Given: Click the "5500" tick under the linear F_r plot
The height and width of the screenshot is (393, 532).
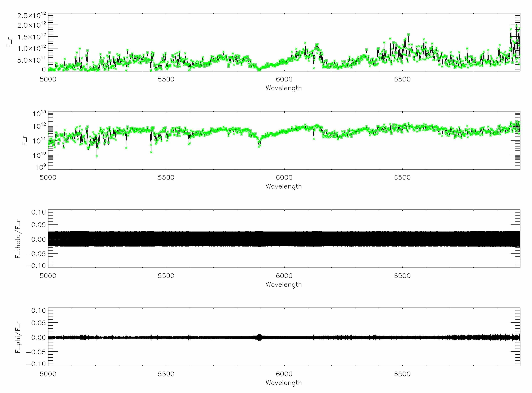Looking at the screenshot, I should [x=166, y=79].
